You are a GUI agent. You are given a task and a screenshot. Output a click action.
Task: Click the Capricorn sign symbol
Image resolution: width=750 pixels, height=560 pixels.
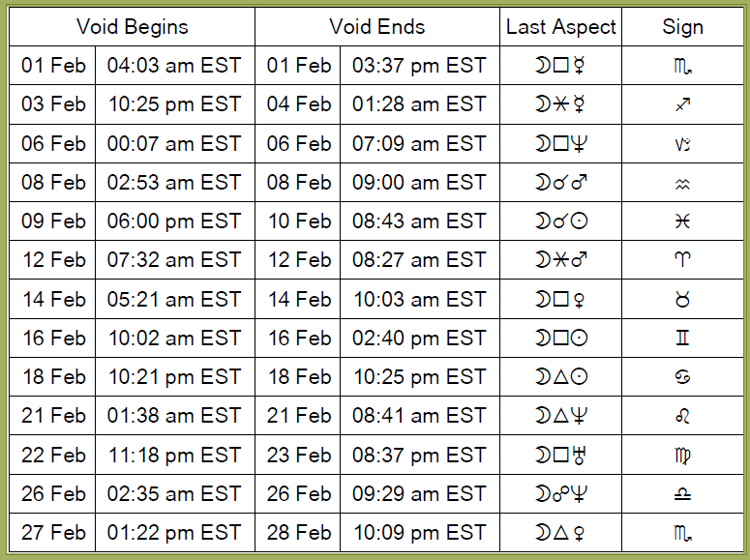[682, 143]
